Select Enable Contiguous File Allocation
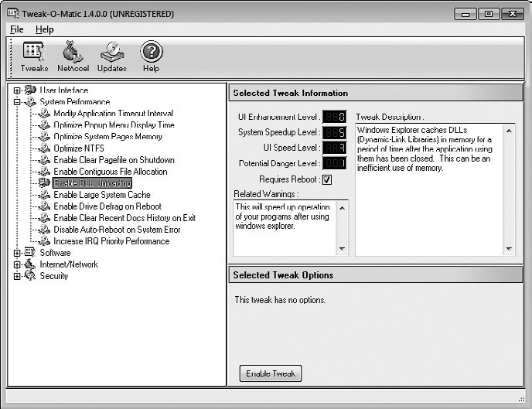This screenshot has height=409, width=532. click(111, 172)
